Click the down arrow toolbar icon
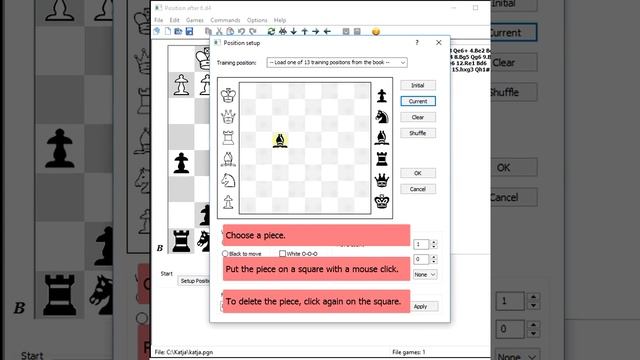This screenshot has height=360, width=640. 293,31
